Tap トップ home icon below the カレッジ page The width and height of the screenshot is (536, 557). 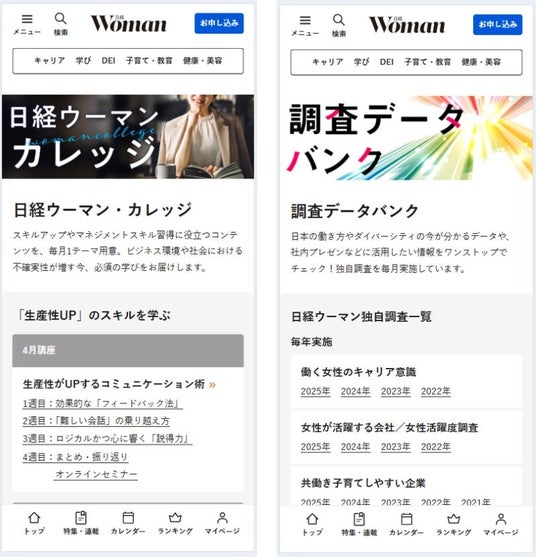[34, 523]
